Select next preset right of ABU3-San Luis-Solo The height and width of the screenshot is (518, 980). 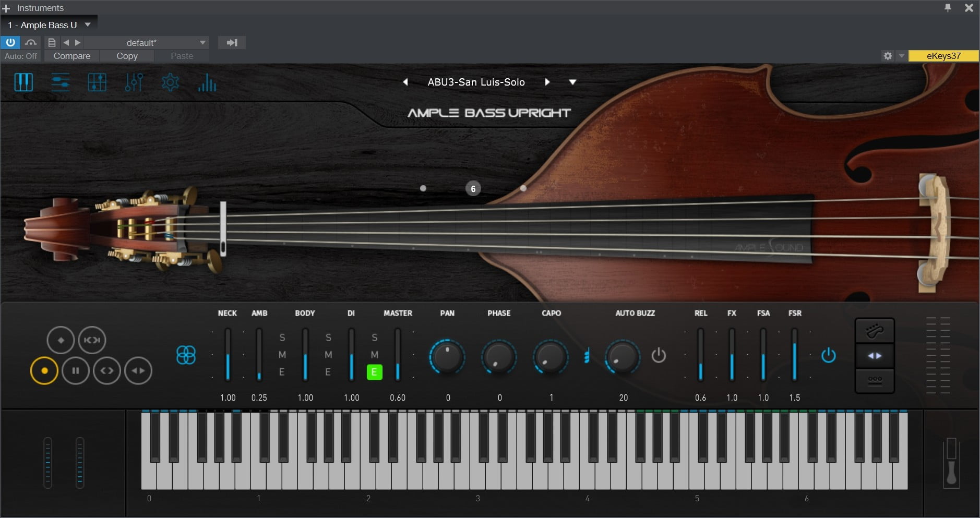tap(547, 82)
